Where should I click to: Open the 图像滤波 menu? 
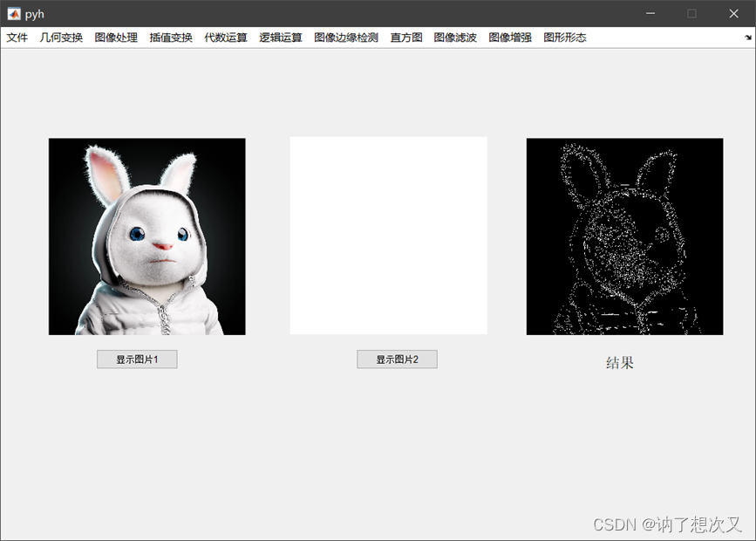(455, 38)
